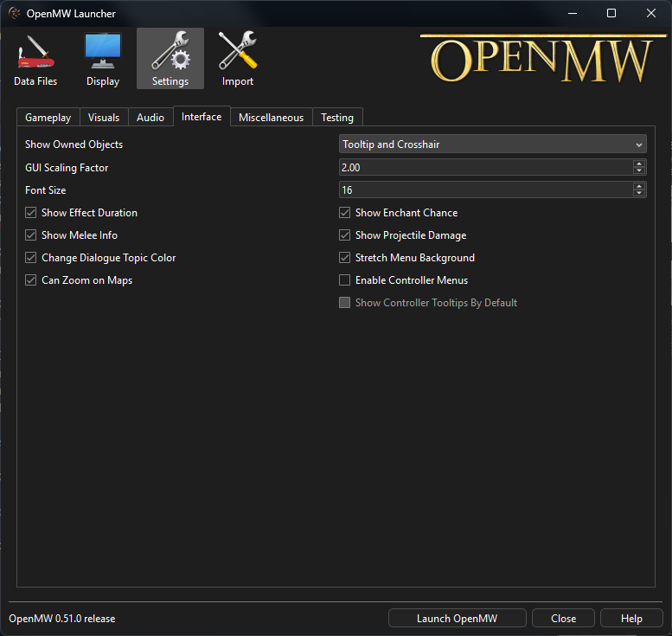The height and width of the screenshot is (636, 672).
Task: Decrease the Font Size with down arrow
Action: coord(638,193)
